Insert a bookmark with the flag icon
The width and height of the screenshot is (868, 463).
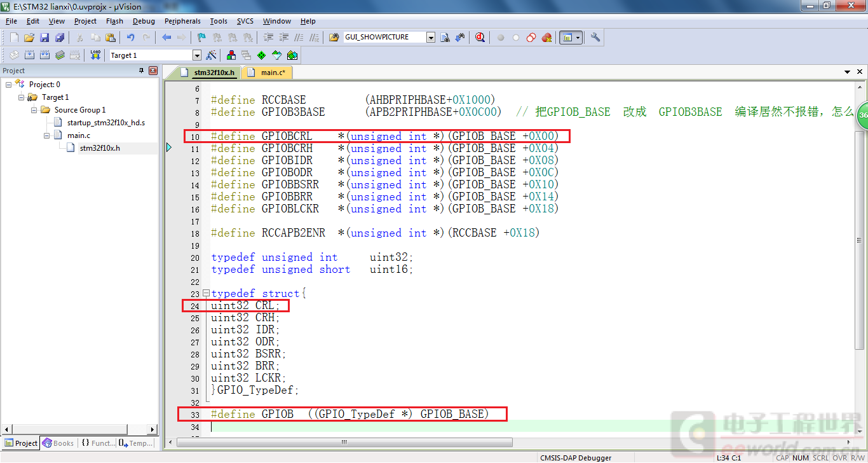202,38
